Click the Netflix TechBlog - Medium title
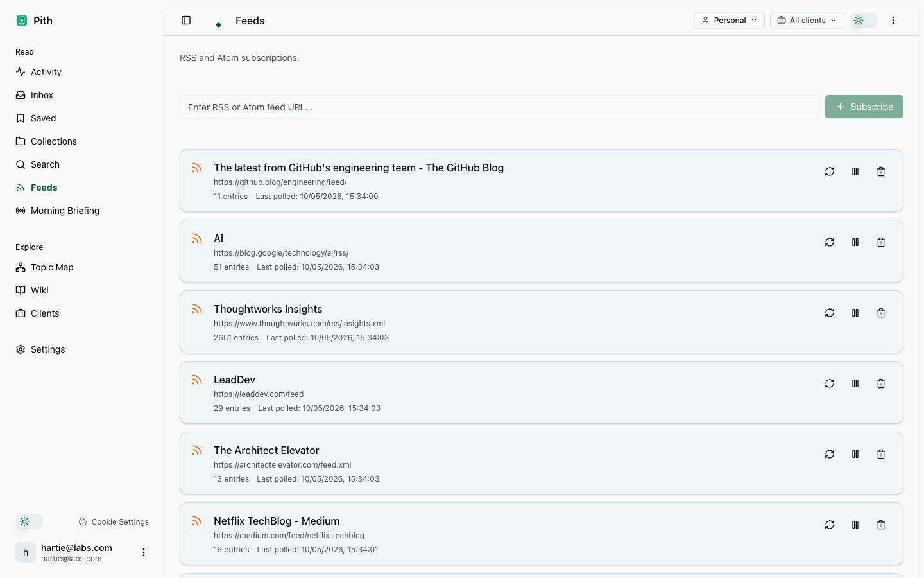The width and height of the screenshot is (924, 578). pos(277,521)
